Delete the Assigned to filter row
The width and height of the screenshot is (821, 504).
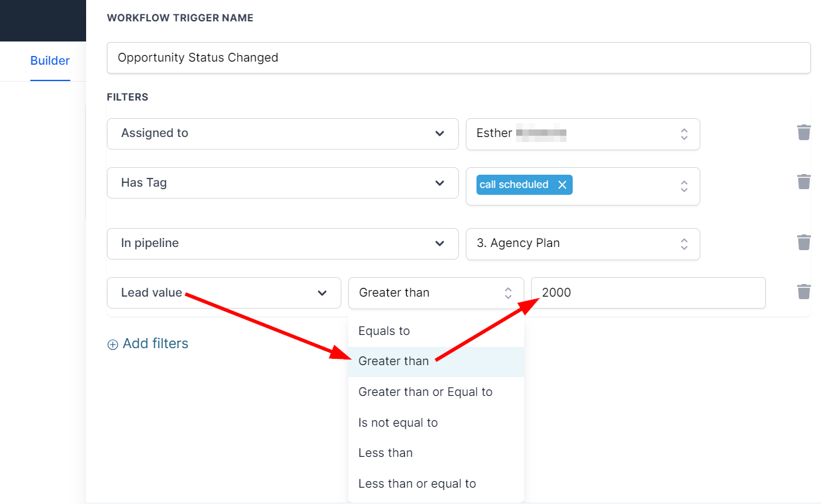(x=803, y=133)
